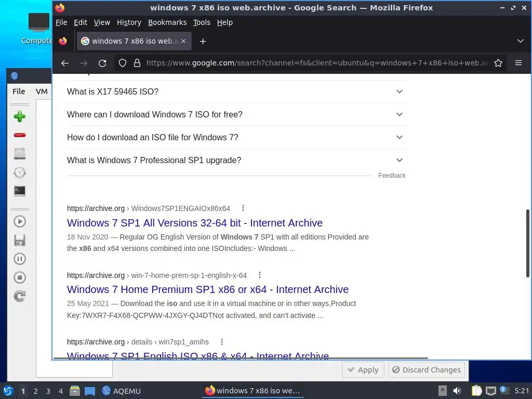532x399 pixels.
Task: Click the show desktop icon in the panel
Action: (x=90, y=391)
